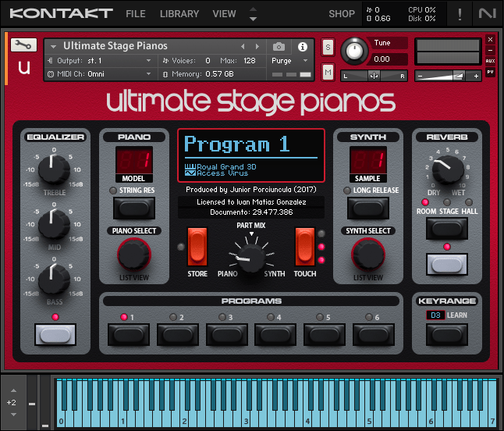Decrease volume with minus icon
504x431 pixels.
point(420,77)
